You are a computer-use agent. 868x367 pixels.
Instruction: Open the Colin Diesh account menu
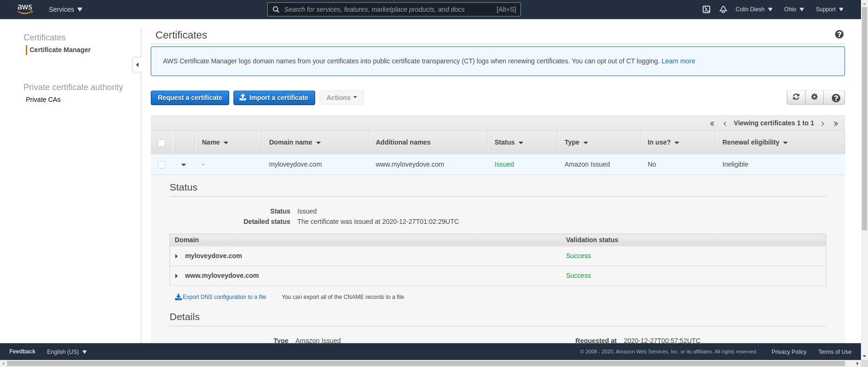(x=754, y=9)
